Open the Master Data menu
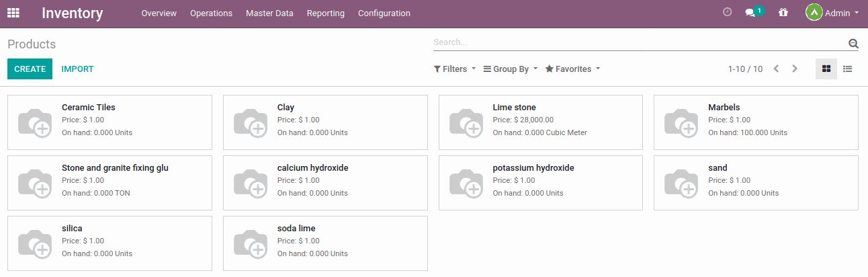The height and width of the screenshot is (277, 868). pos(269,13)
